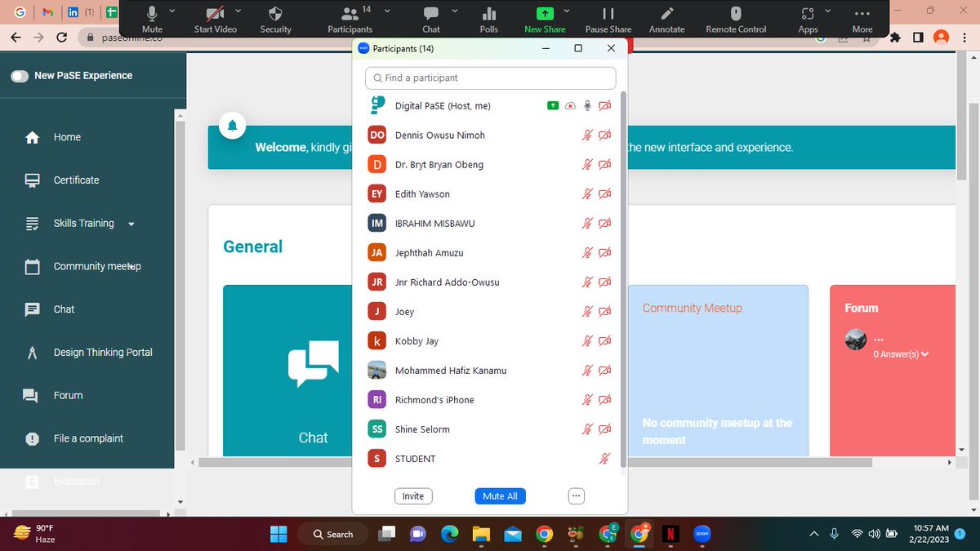The height and width of the screenshot is (551, 980).
Task: Click muted mic icon for Dennis Owusu Nimoh
Action: tap(586, 136)
